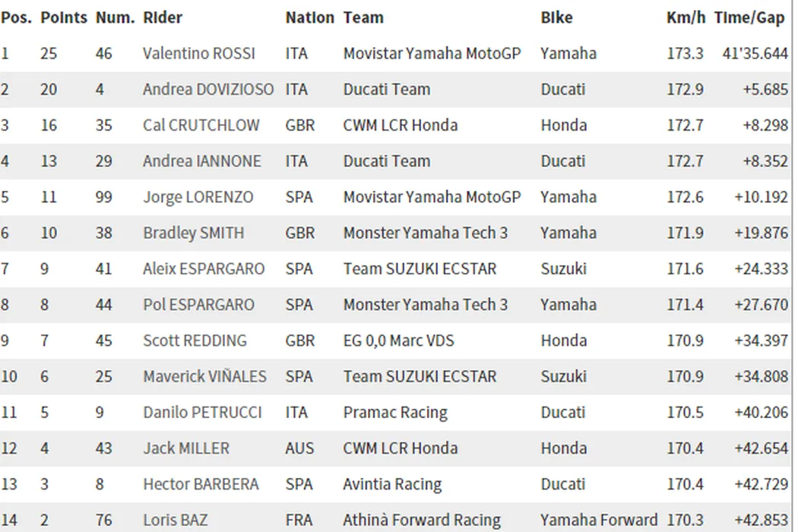Click Danilo PETRUCCI's name

[x=202, y=412]
